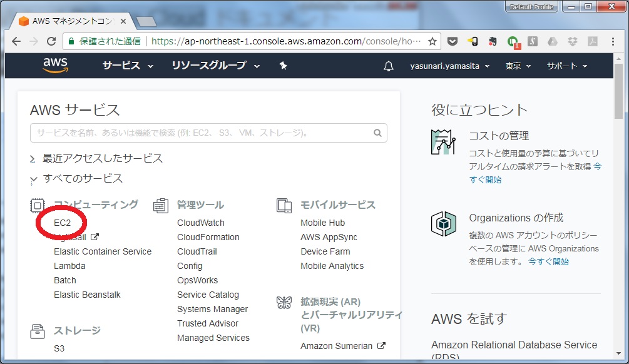Open yasunari.yamasita account dropdown
The width and height of the screenshot is (629, 364).
pos(449,66)
